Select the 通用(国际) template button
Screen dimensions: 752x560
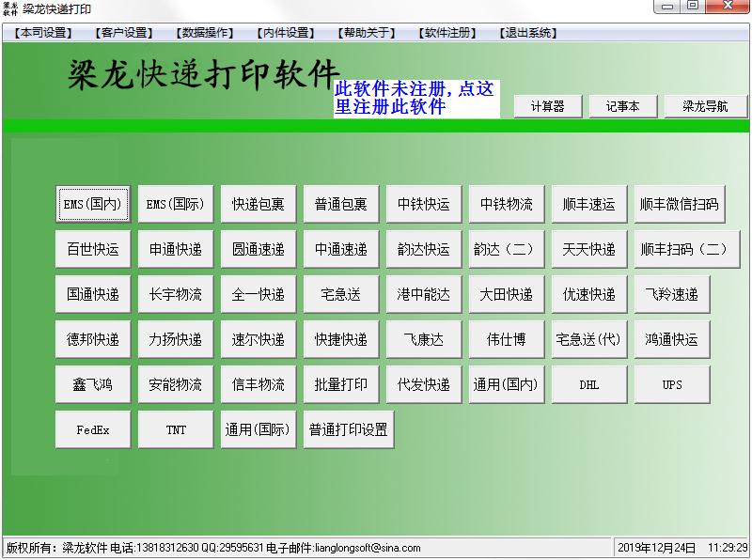click(x=258, y=429)
